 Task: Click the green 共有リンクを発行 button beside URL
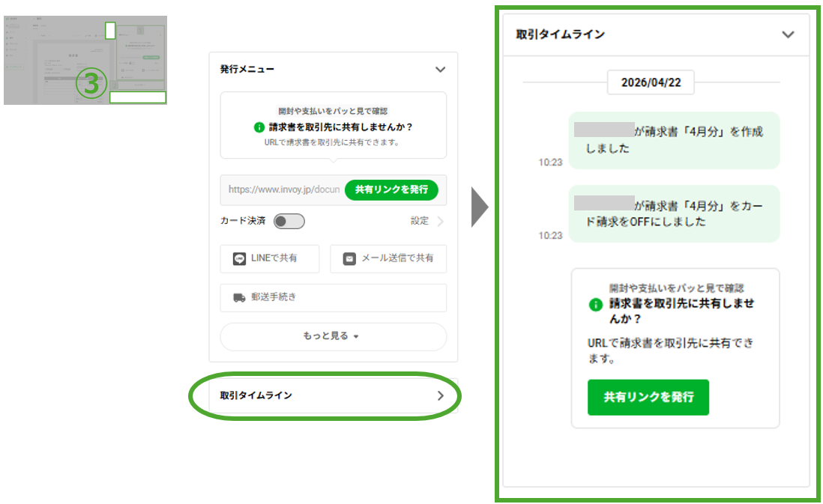pos(391,189)
